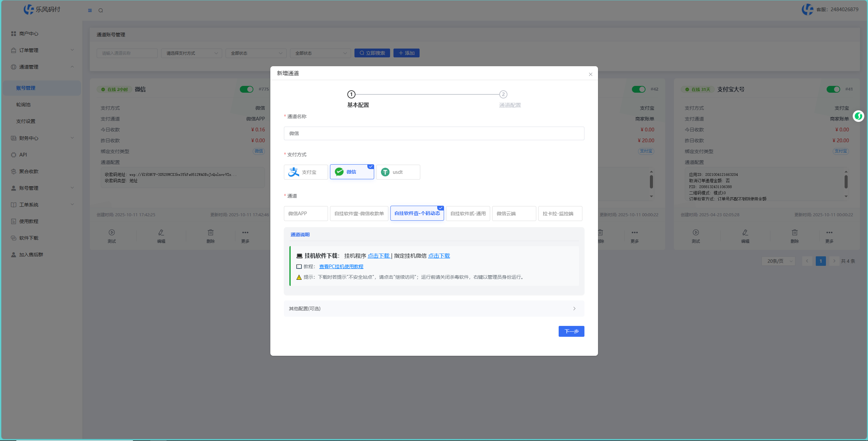The width and height of the screenshot is (868, 441).
Task: Click the hamburger menu collapse icon
Action: pos(90,11)
